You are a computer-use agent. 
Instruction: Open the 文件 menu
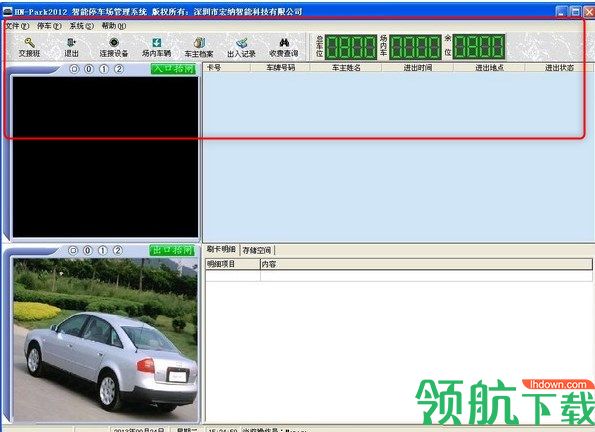click(x=17, y=26)
